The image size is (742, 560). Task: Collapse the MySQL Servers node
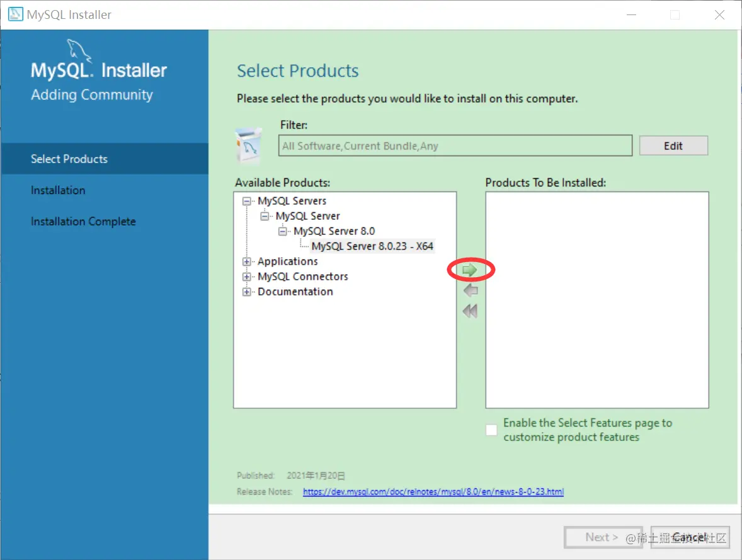point(246,201)
